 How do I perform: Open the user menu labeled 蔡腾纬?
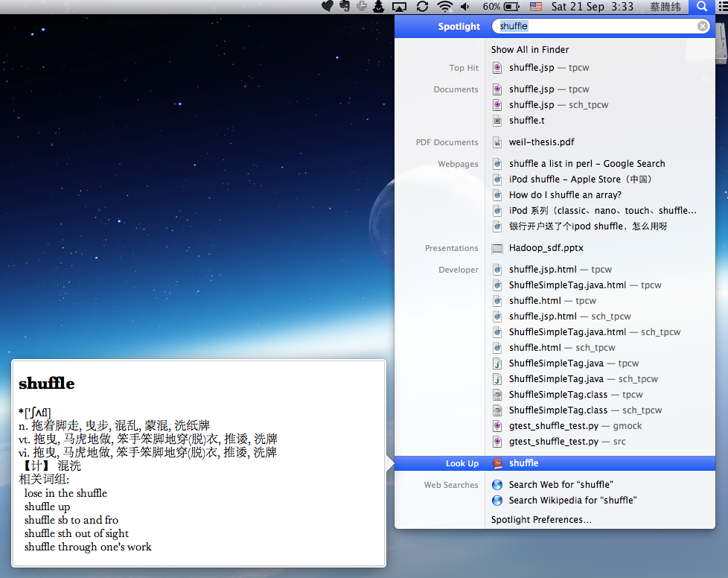tap(665, 7)
